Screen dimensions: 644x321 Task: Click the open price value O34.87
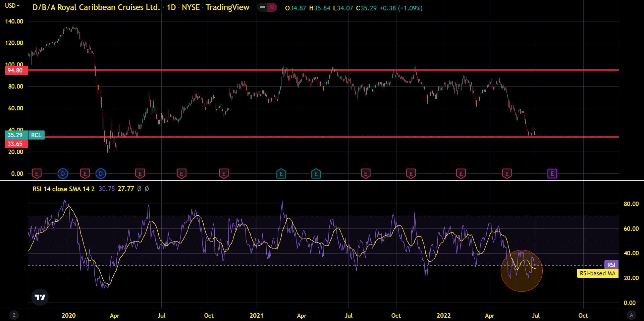pyautogui.click(x=296, y=8)
